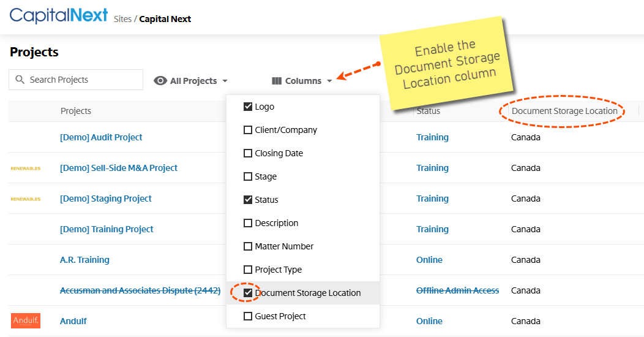Select the Canada cell for A.R. Training
Screen dimensions: 644x337
click(x=526, y=260)
